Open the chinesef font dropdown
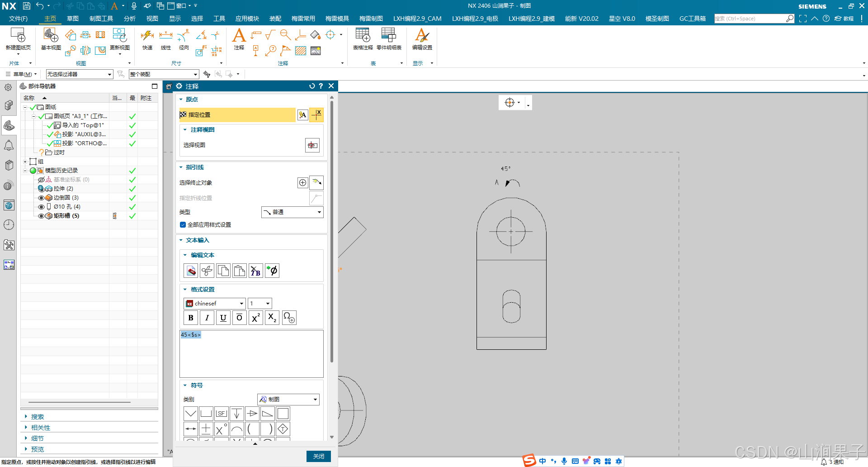The image size is (868, 467). pyautogui.click(x=215, y=304)
